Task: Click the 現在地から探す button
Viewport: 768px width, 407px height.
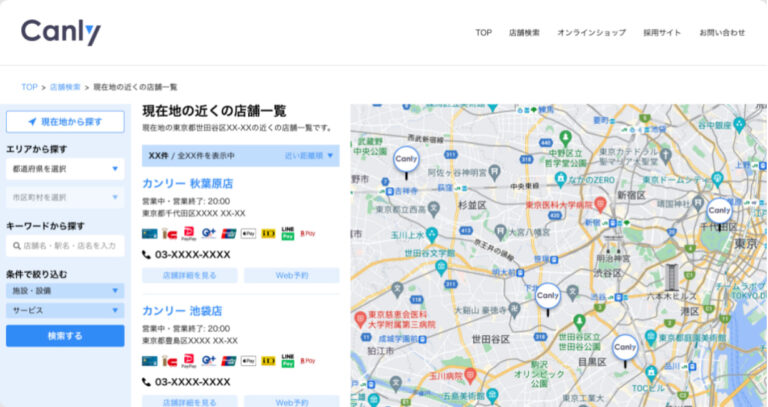Action: pos(65,122)
